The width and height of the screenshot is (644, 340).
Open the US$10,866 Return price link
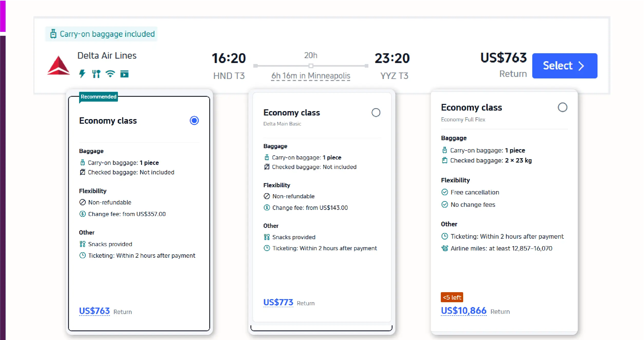click(463, 311)
